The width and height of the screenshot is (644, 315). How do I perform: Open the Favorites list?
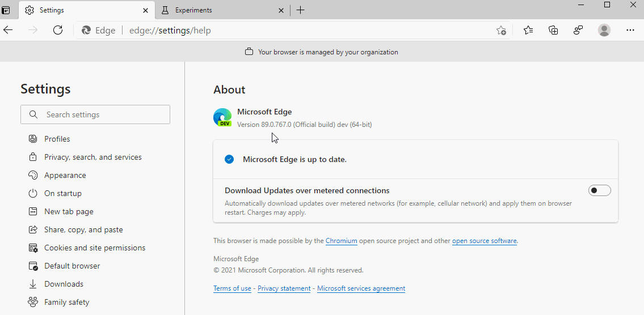pyautogui.click(x=529, y=30)
